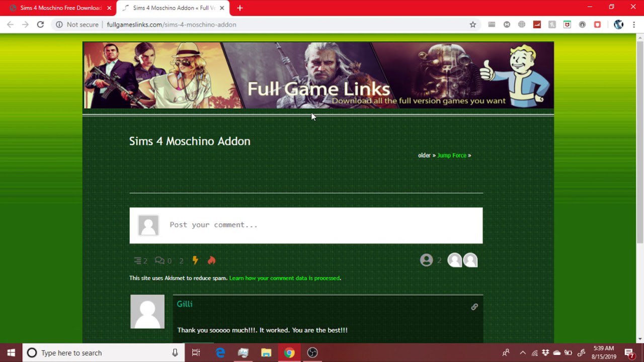Switch to the Sims 4 Moschino Free Download tab

click(x=58, y=8)
